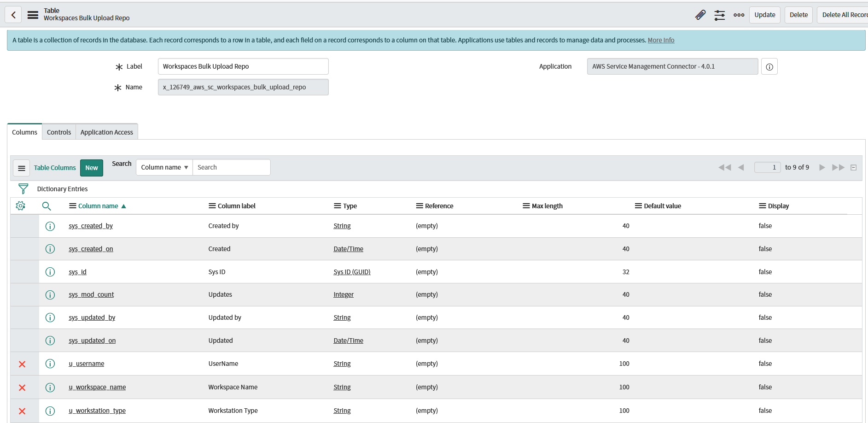Navigate back with the left chevron icon
Screen dimensions: 868x423
pyautogui.click(x=13, y=14)
